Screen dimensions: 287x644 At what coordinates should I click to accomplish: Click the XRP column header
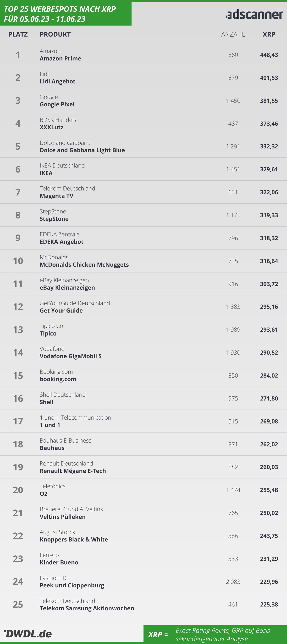pos(269,34)
